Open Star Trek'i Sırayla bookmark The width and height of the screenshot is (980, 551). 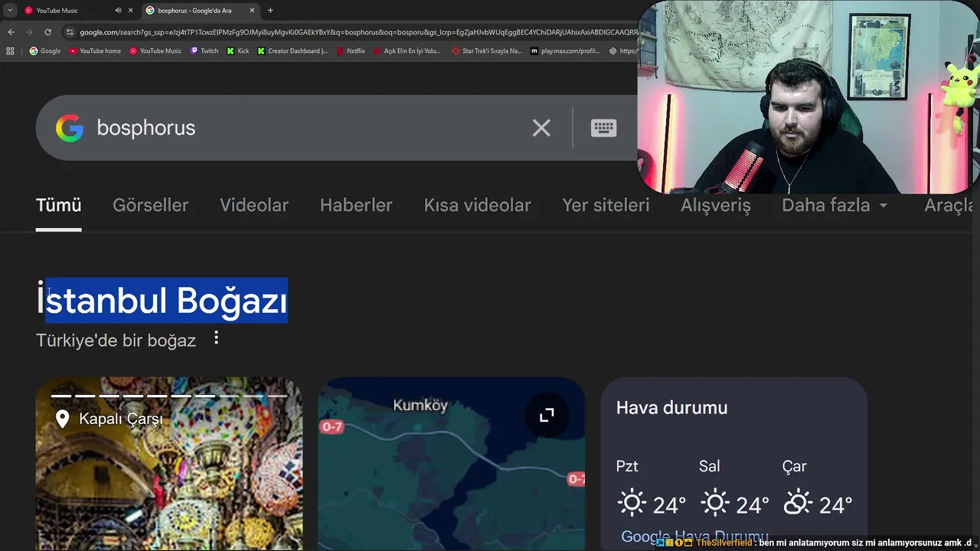click(x=487, y=51)
